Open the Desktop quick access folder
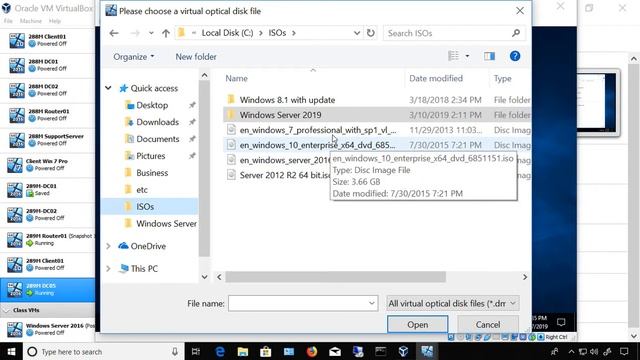The image size is (640, 360). pos(152,105)
